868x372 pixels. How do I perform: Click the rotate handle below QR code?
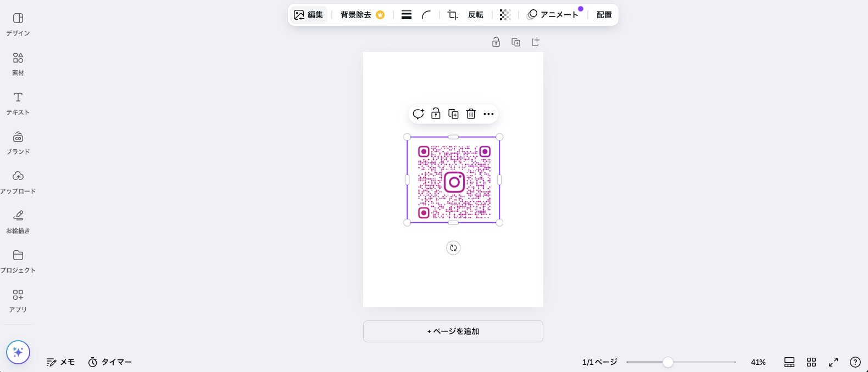coord(453,248)
